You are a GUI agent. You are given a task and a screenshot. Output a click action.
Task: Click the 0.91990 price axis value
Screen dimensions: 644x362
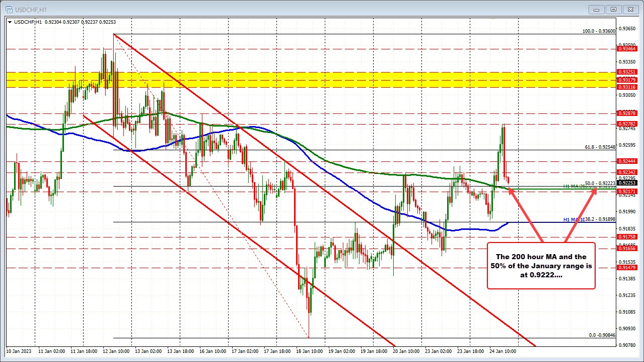point(627,212)
